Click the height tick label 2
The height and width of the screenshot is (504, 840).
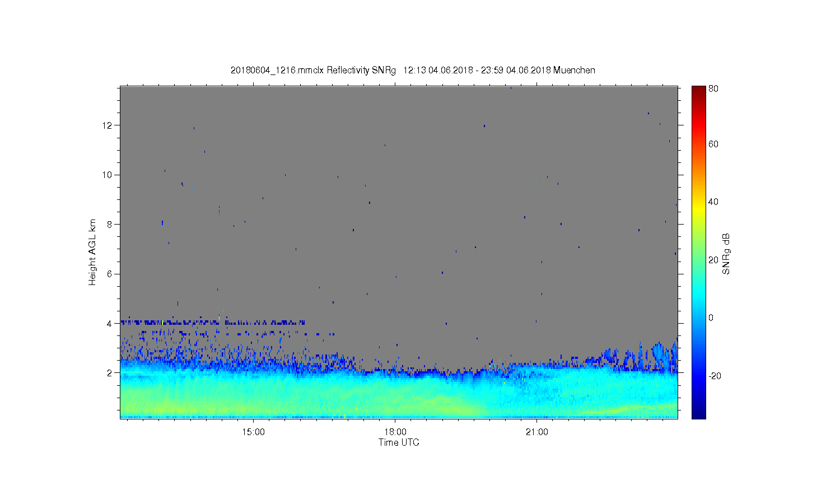110,373
